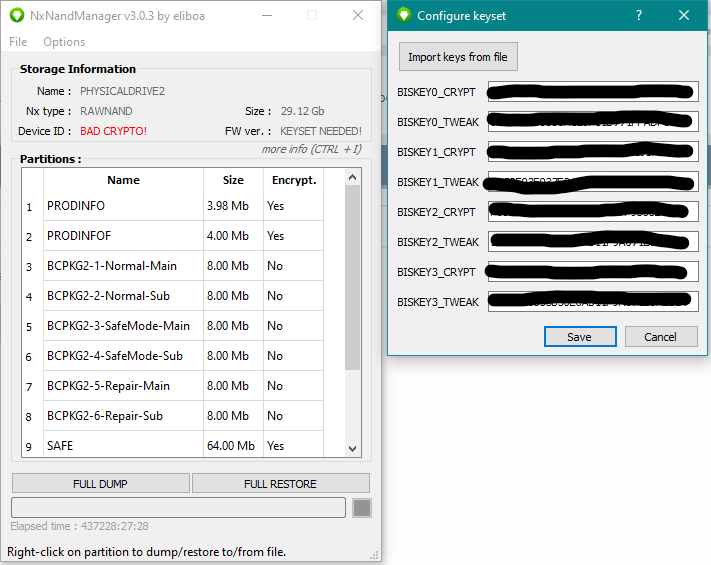
Task: Click the Elapsed time text
Action: pos(79,526)
